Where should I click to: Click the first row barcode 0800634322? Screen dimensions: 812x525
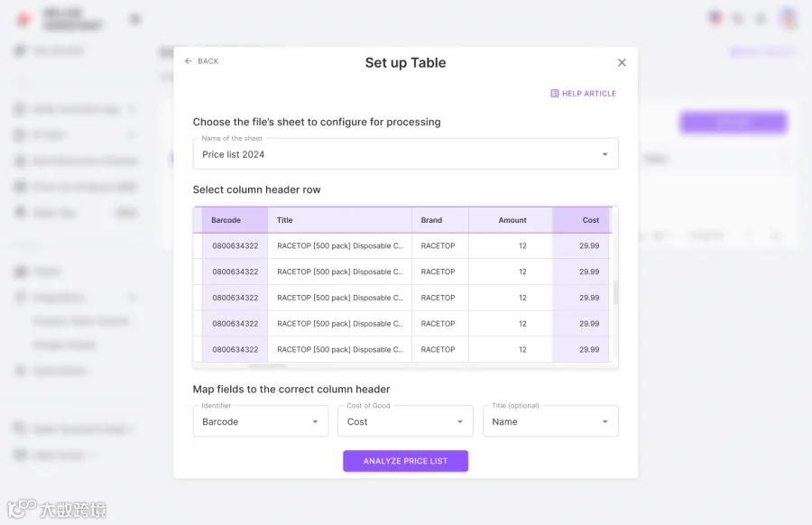[235, 246]
